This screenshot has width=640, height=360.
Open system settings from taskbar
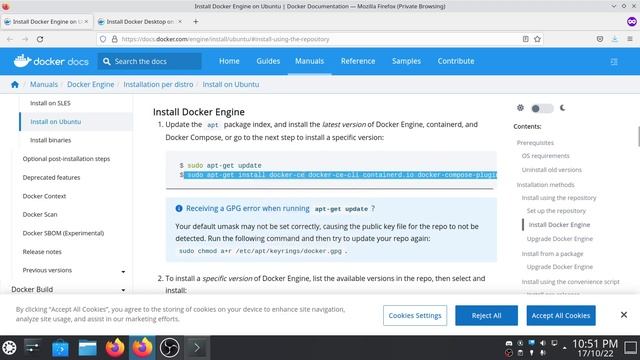point(32,348)
